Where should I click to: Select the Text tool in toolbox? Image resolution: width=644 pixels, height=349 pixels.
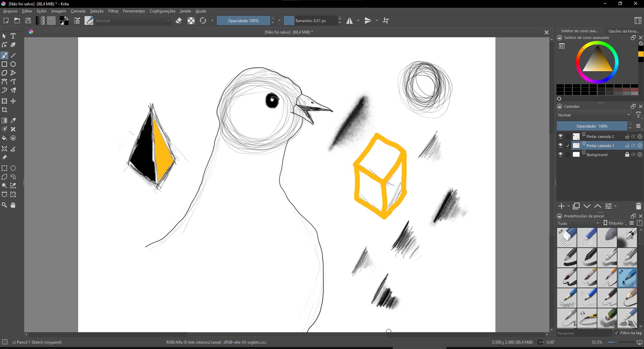coord(13,36)
